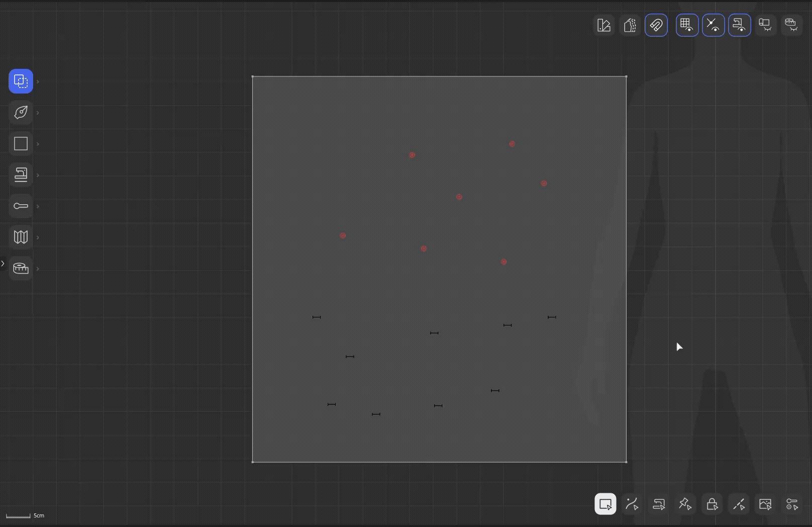Click the top-left corner point of pattern
Screen dimensions: 812x527
[x=253, y=77]
